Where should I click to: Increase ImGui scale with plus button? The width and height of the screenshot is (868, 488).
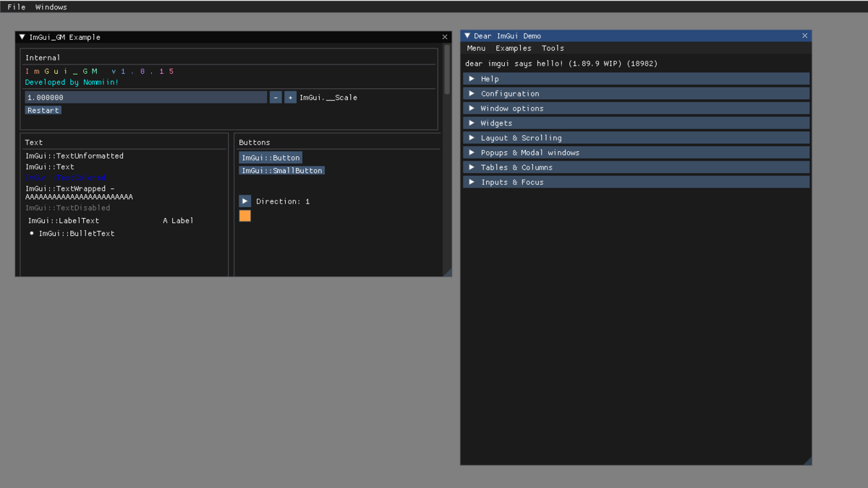coord(290,97)
